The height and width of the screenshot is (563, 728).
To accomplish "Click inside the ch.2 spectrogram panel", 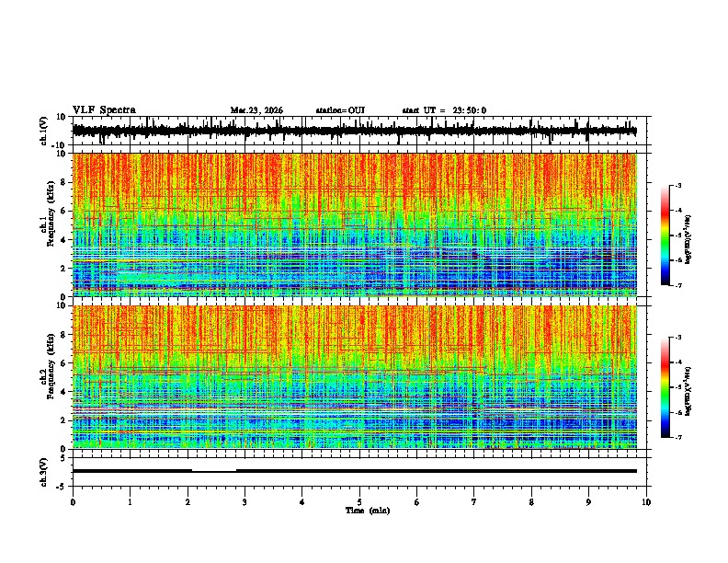I will 355,377.
